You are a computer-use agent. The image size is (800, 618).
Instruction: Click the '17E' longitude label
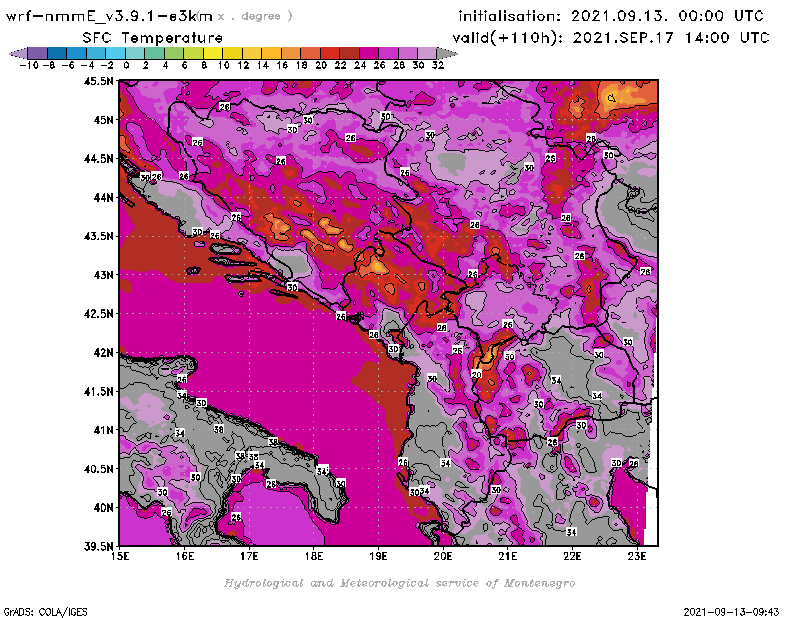pyautogui.click(x=249, y=556)
